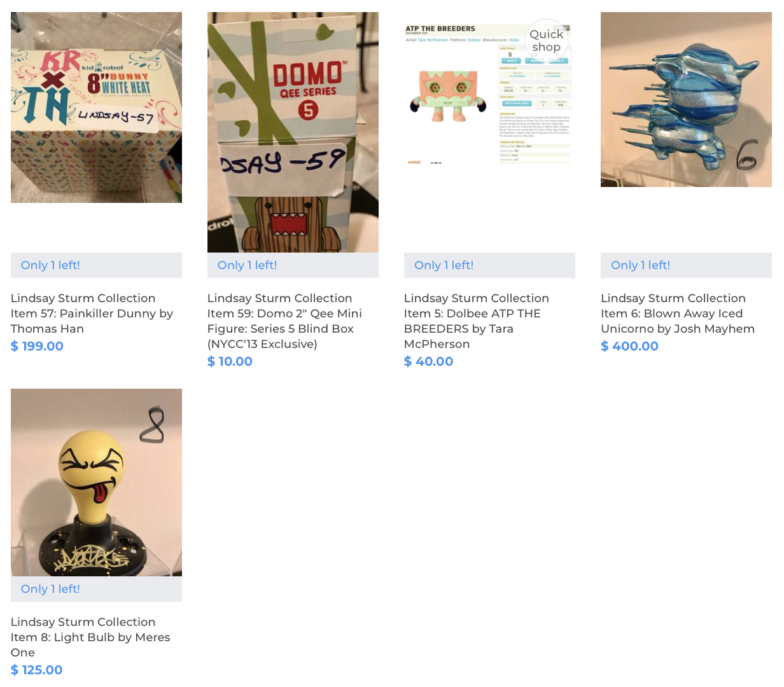Open the yellow Light Bulb figure image
The image size is (784, 687).
[x=96, y=482]
